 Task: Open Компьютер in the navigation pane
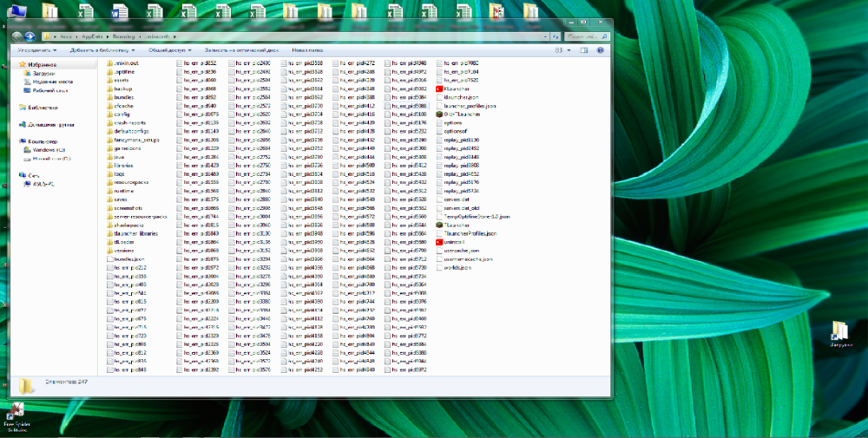tap(43, 141)
